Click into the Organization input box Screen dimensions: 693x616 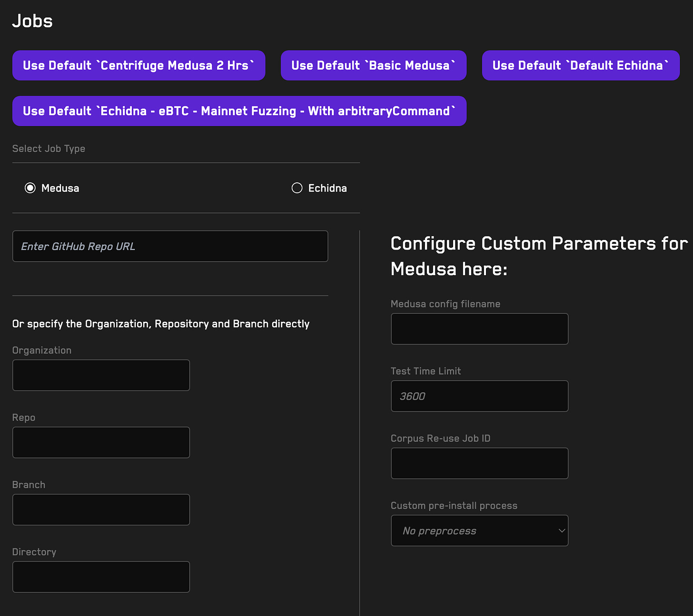101,375
